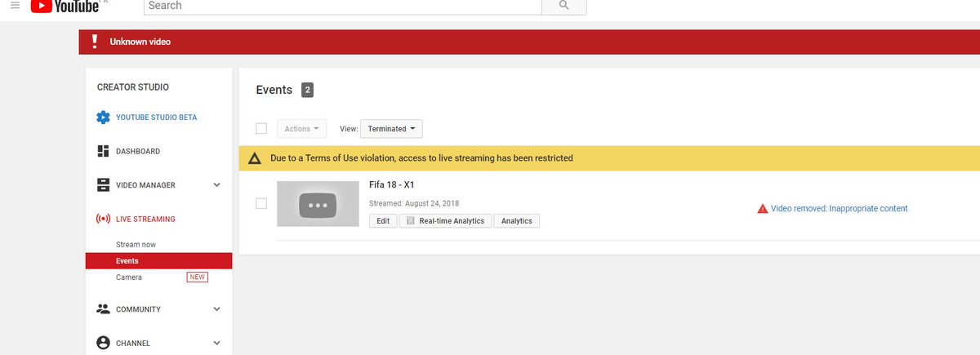Click the YouTube Studio Beta gear icon
The image size is (980, 355).
click(103, 117)
